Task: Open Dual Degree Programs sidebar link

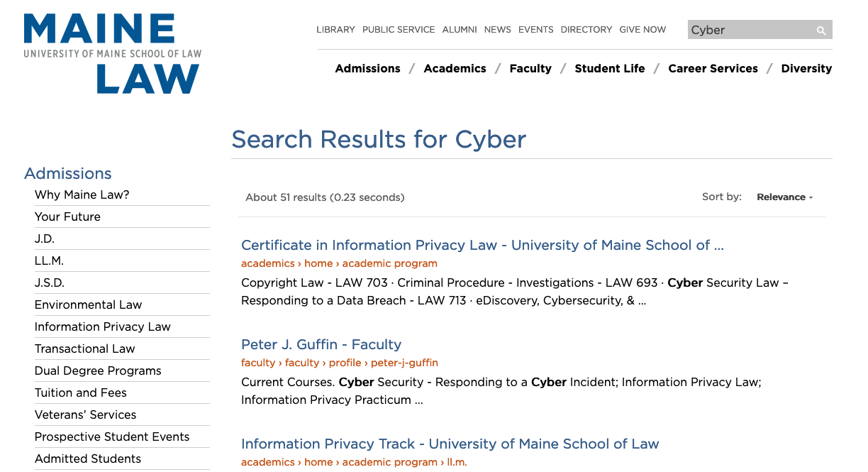Action: [x=98, y=371]
